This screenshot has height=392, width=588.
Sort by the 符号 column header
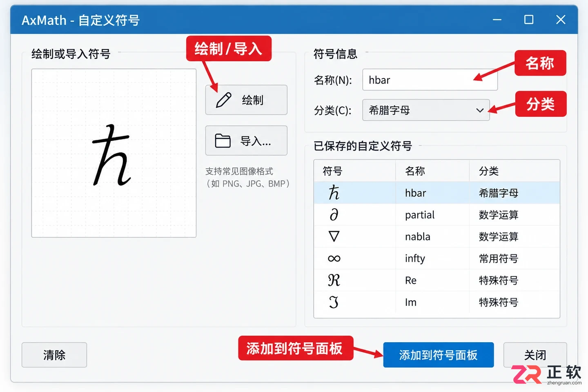click(354, 171)
